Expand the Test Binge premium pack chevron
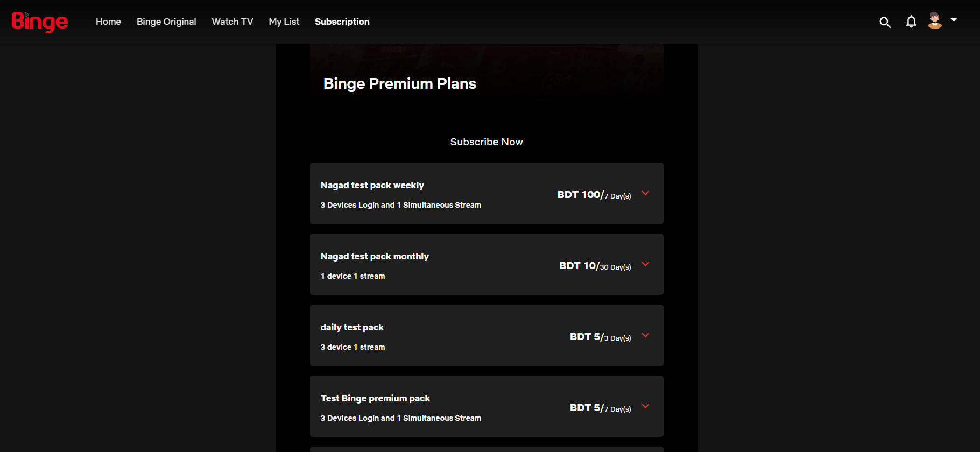 click(x=646, y=406)
